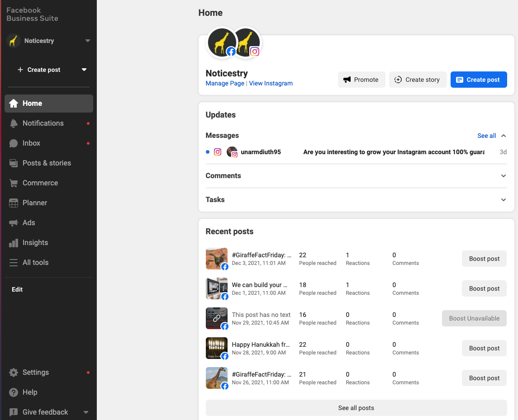Click the Manage Page link
Screen dimensions: 518x420
click(225, 83)
